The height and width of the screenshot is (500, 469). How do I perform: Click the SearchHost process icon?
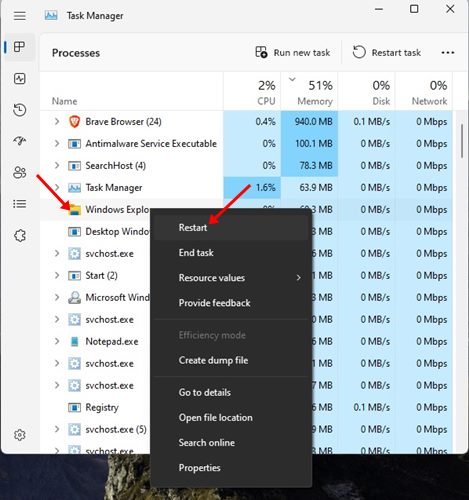click(x=74, y=166)
